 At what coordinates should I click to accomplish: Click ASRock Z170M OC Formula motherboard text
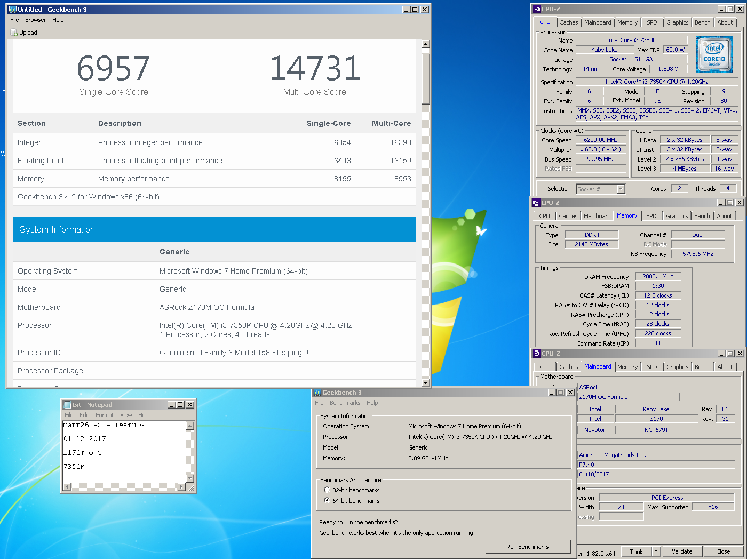(206, 307)
